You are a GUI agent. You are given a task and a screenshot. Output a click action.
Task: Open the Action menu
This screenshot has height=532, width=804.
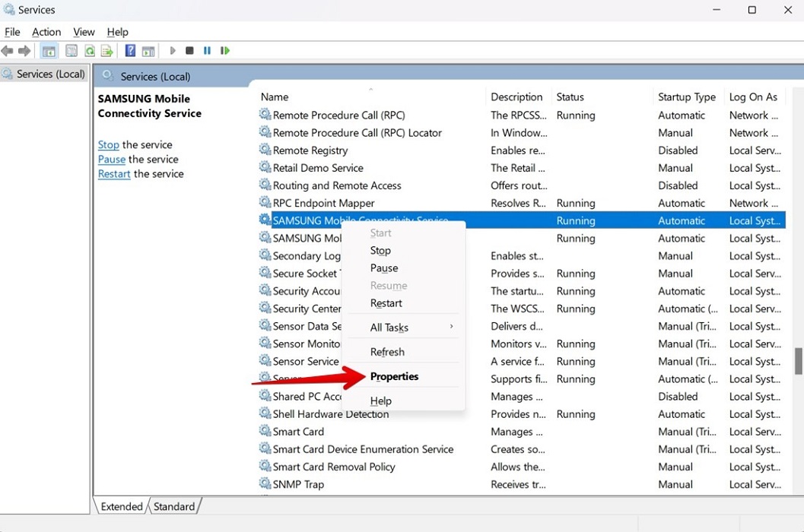[x=46, y=32]
